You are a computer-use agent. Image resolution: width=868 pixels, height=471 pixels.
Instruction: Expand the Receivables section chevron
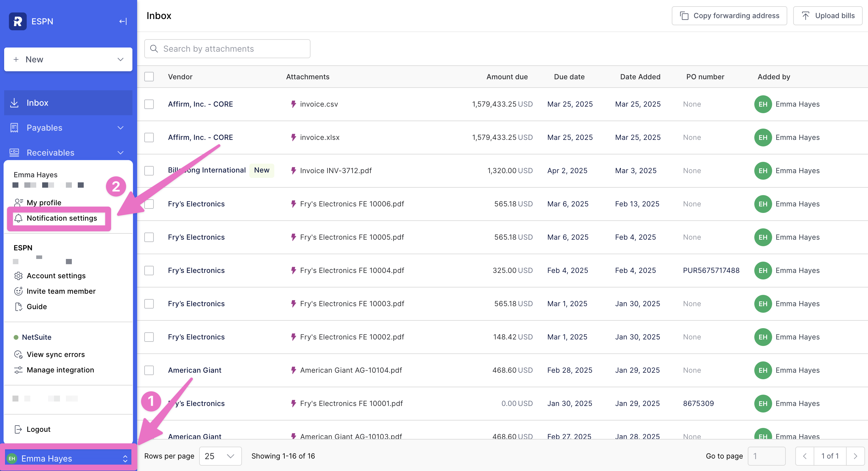(120, 153)
